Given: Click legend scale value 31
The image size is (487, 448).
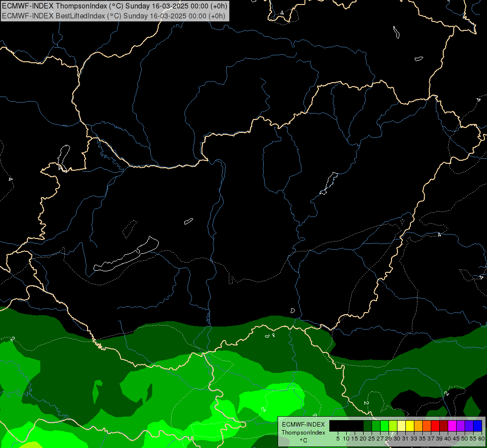Looking at the screenshot, I should click(405, 439).
